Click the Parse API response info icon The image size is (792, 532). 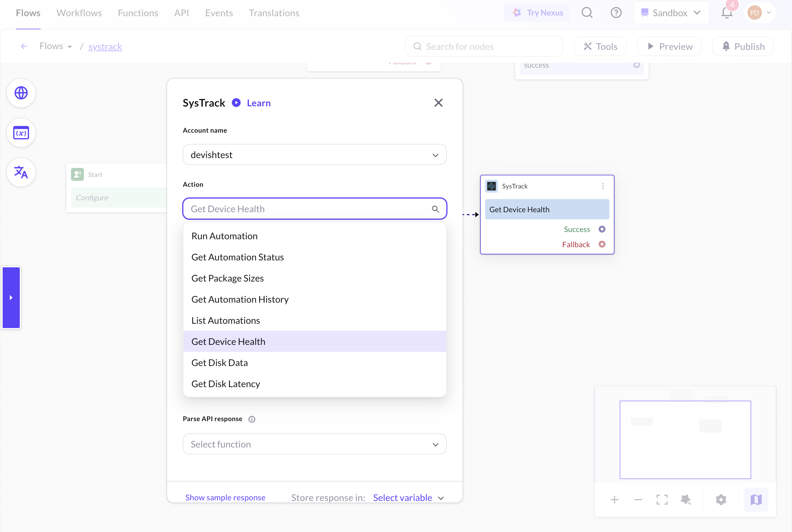point(252,419)
